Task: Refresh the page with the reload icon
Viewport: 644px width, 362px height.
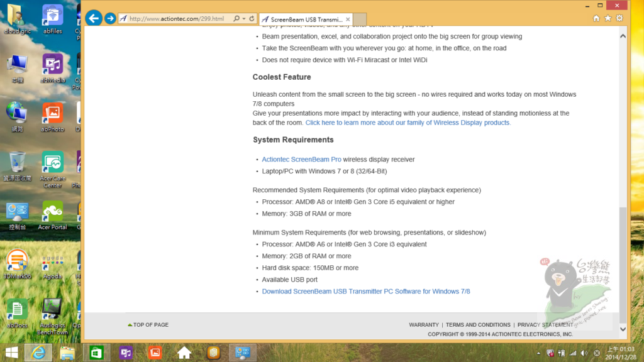Action: coord(252,18)
